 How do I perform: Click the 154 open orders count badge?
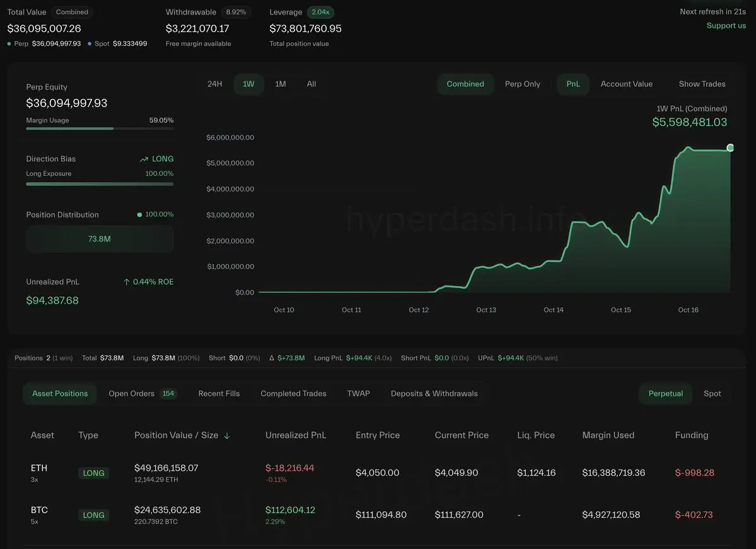point(168,394)
